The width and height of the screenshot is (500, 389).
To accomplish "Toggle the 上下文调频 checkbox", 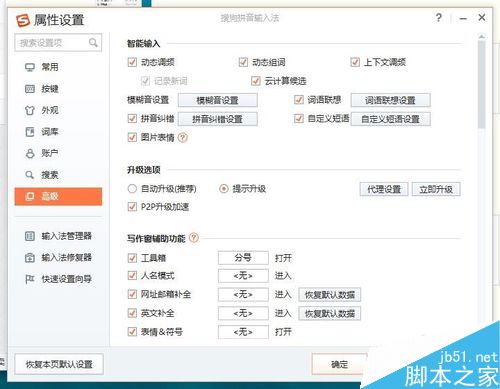I will (355, 62).
